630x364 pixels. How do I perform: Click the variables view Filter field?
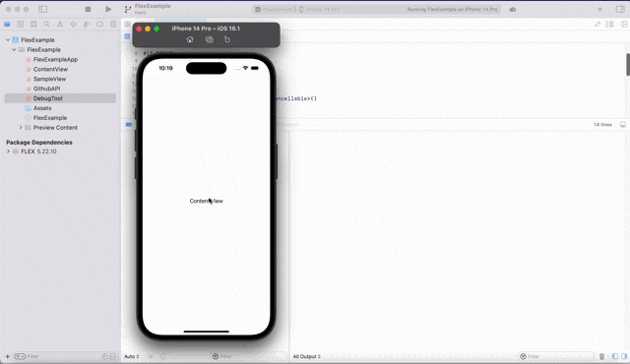click(249, 356)
